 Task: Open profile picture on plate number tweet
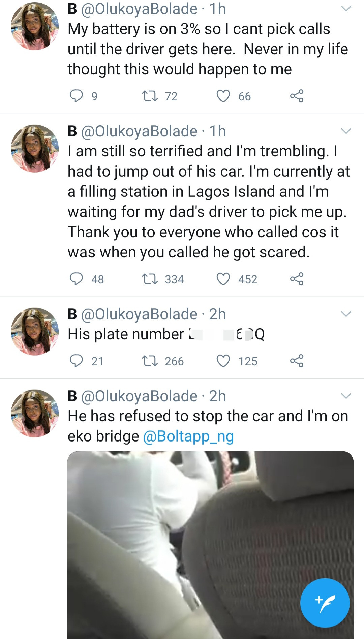[35, 331]
